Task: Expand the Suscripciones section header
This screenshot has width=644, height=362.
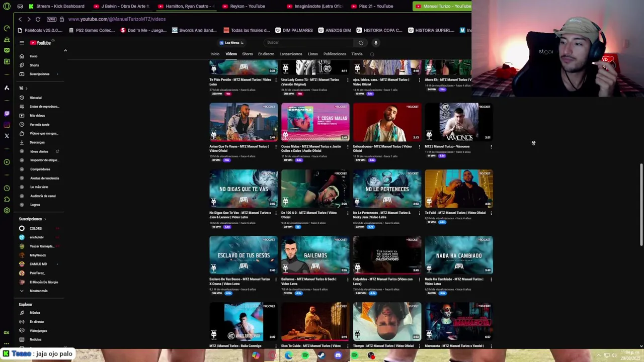Action: (x=33, y=219)
